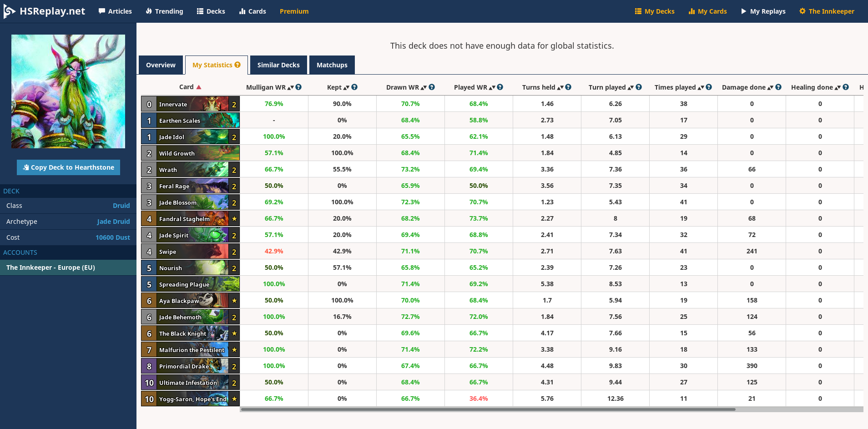This screenshot has width=868, height=429.
Task: Click the Malfurion deck hero portrait
Action: click(68, 91)
